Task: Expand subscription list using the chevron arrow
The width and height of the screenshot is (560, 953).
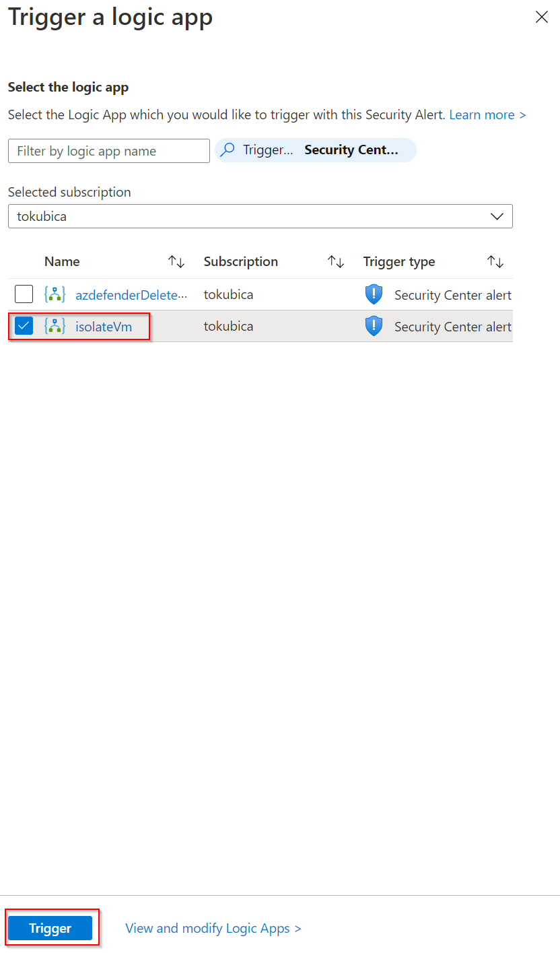Action: [497, 216]
